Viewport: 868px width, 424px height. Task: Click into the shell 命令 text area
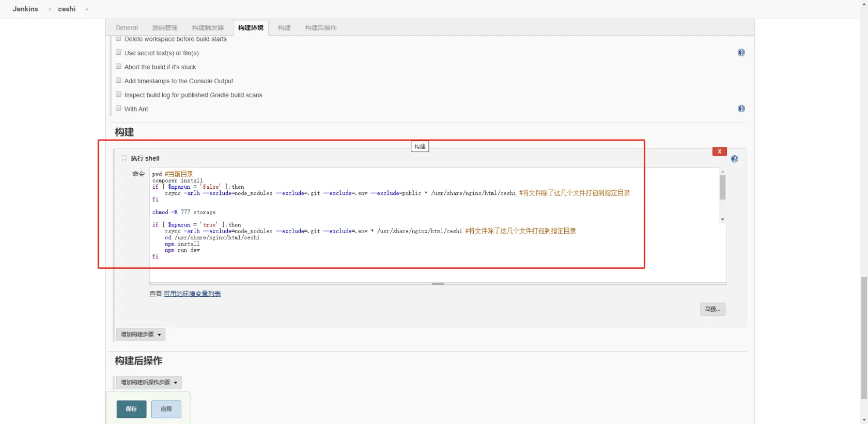438,225
